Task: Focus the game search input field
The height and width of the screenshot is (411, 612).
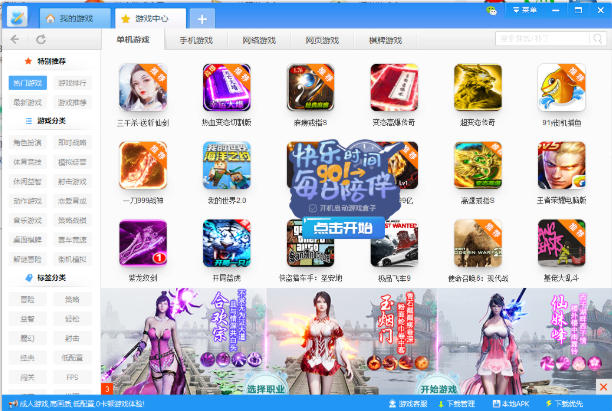Action: [x=543, y=39]
